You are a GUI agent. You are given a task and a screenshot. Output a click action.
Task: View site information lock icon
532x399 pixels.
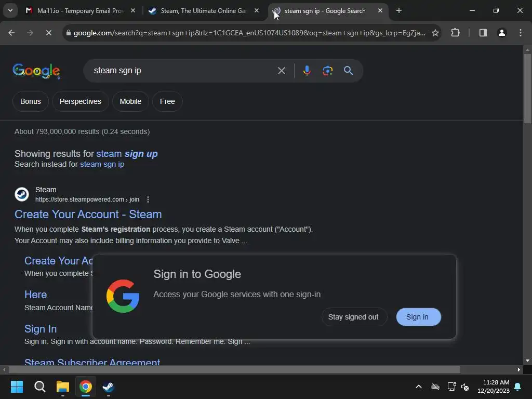pyautogui.click(x=69, y=33)
